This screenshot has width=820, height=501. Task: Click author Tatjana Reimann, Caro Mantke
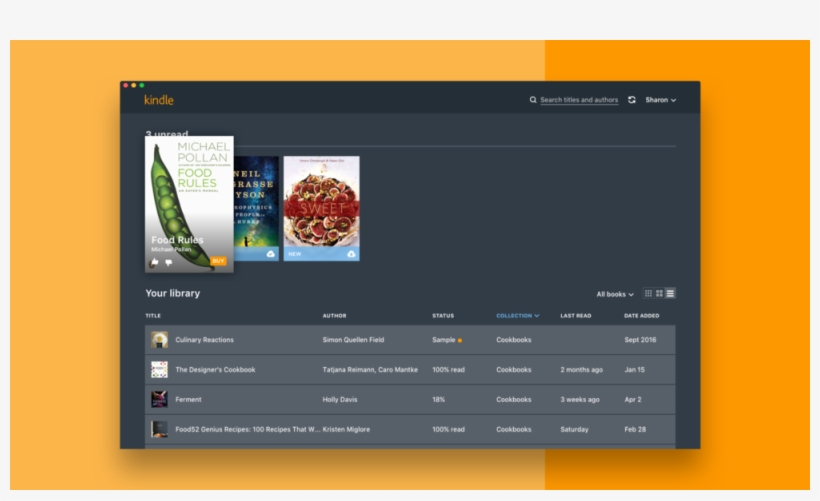[x=370, y=369]
